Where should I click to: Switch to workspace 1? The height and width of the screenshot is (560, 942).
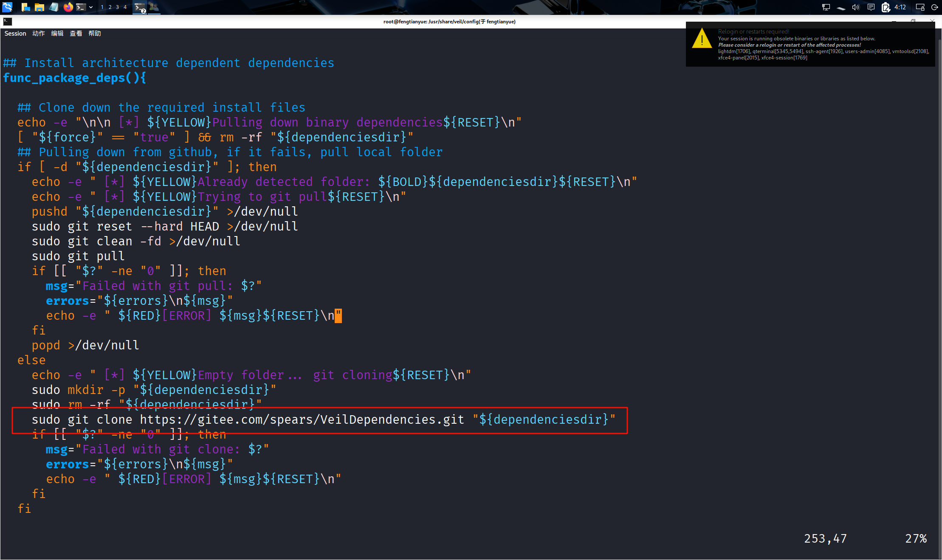pyautogui.click(x=102, y=7)
